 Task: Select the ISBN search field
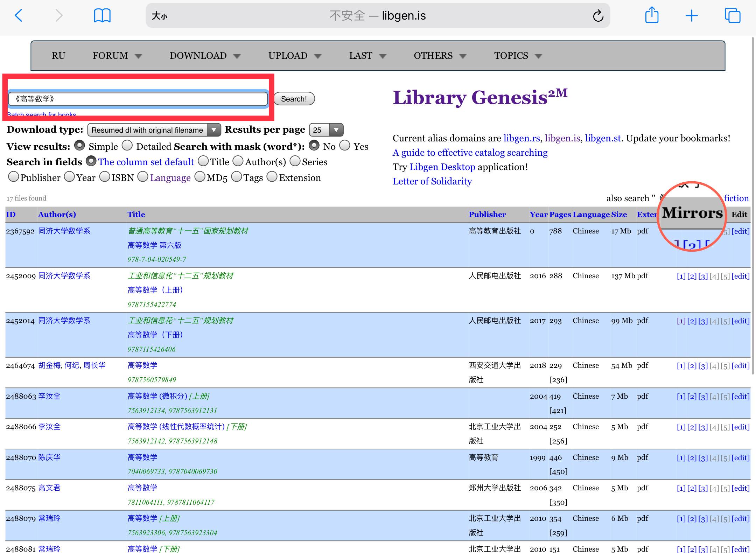(105, 177)
